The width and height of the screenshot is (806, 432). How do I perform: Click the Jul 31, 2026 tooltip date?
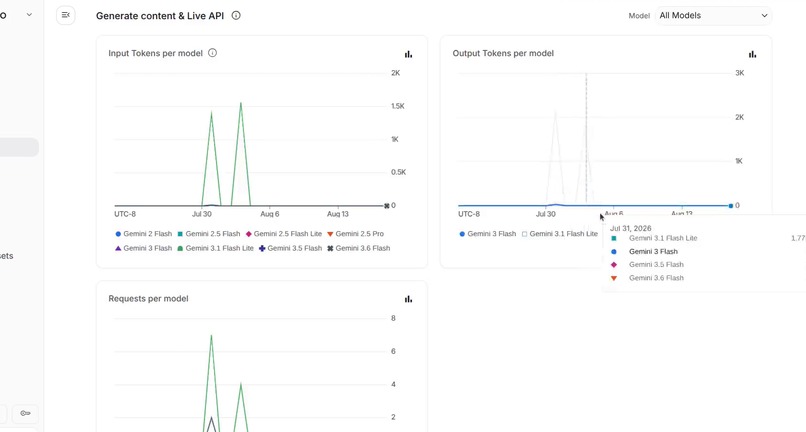click(x=631, y=228)
